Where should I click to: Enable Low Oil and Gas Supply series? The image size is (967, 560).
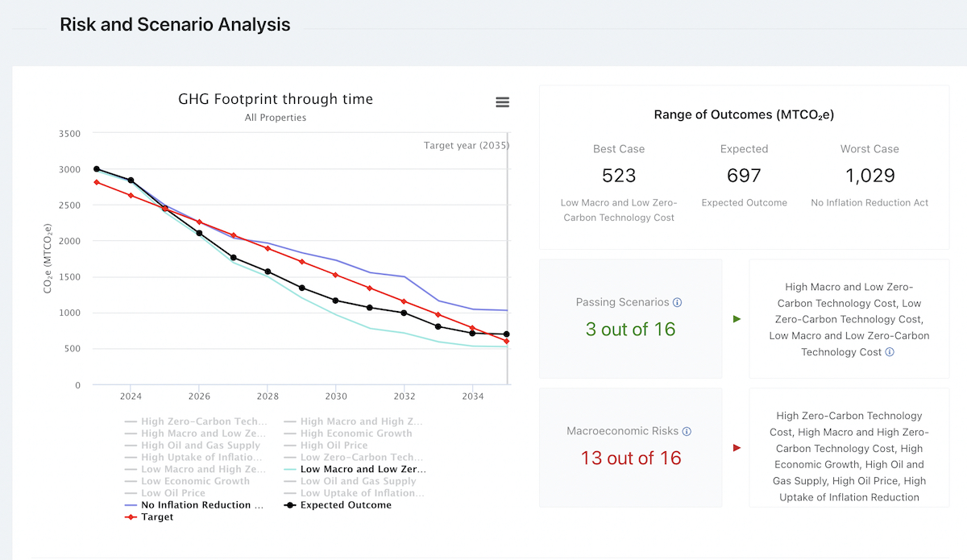[x=358, y=481]
